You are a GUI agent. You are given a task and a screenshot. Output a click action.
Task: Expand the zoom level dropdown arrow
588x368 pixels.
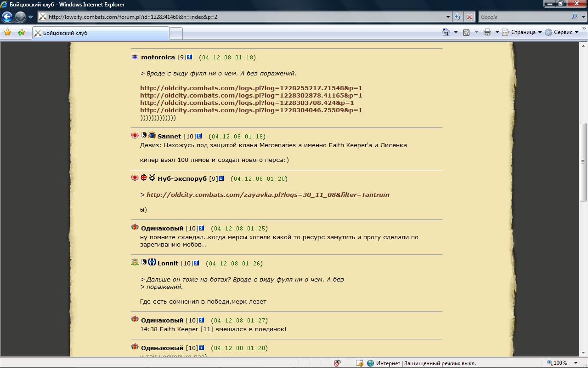pyautogui.click(x=576, y=363)
